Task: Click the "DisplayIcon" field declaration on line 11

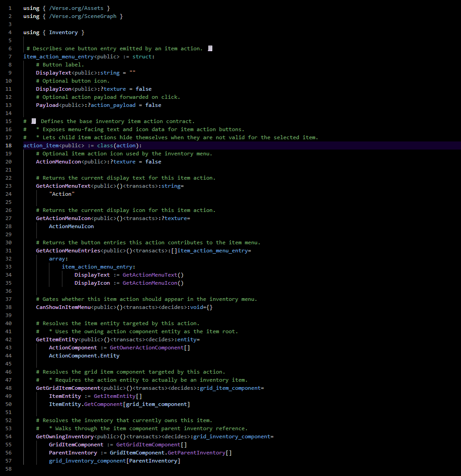Action: click(53, 89)
